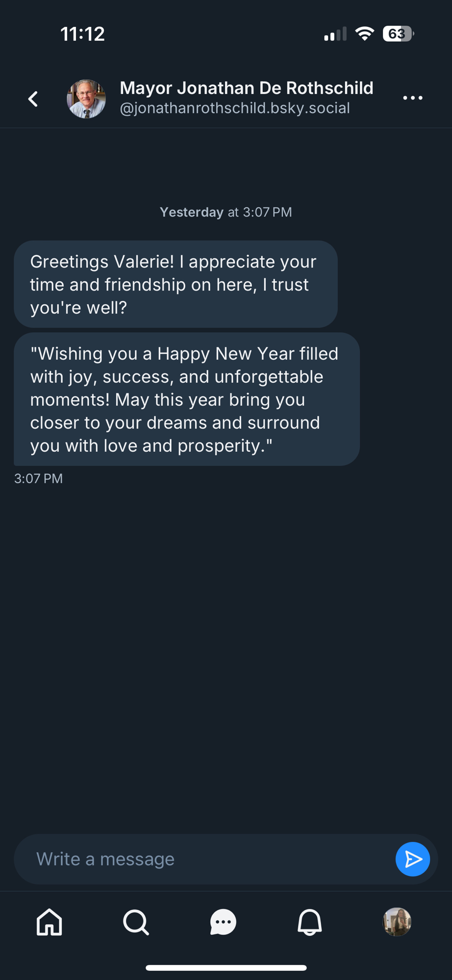Switch to the Chat messages tab
This screenshot has height=980, width=452.
[x=223, y=922]
